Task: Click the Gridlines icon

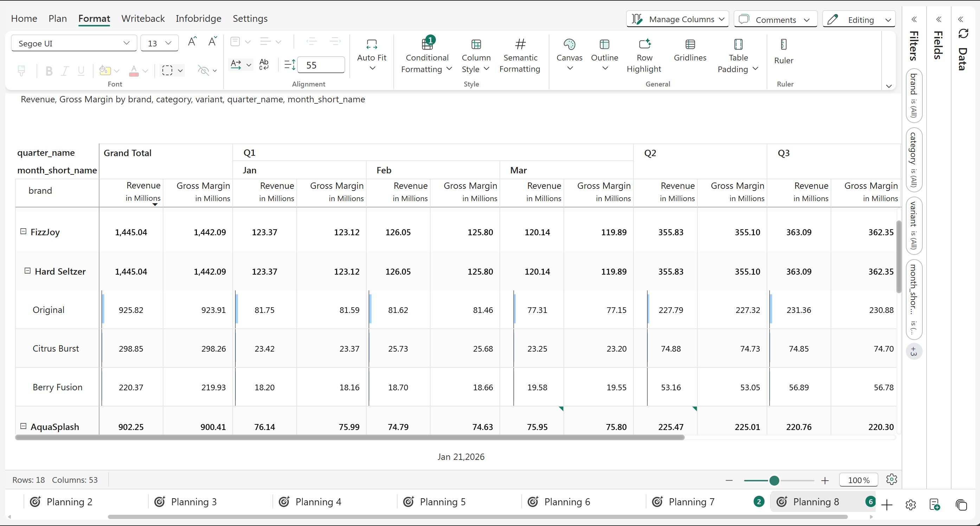Action: [690, 45]
